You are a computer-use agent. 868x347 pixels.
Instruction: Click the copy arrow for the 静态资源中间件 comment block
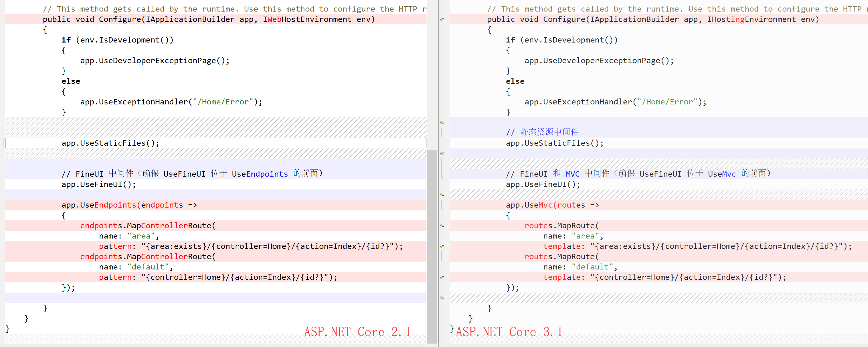click(x=442, y=123)
